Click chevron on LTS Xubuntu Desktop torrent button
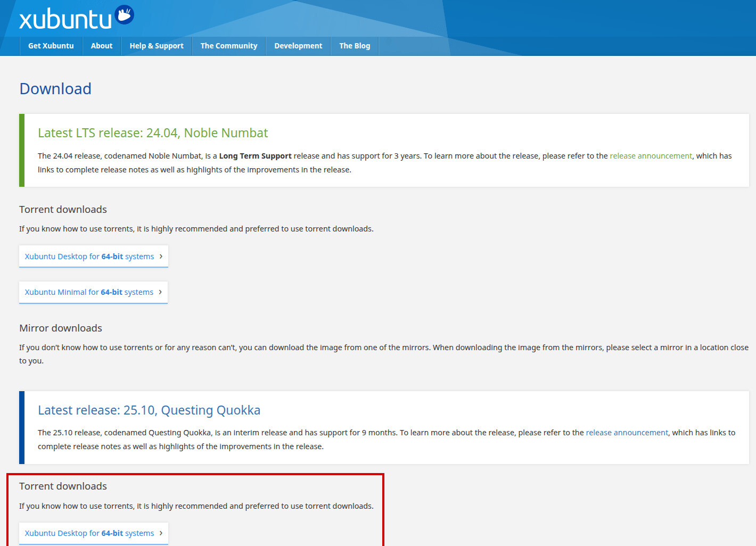The width and height of the screenshot is (756, 546). point(161,256)
